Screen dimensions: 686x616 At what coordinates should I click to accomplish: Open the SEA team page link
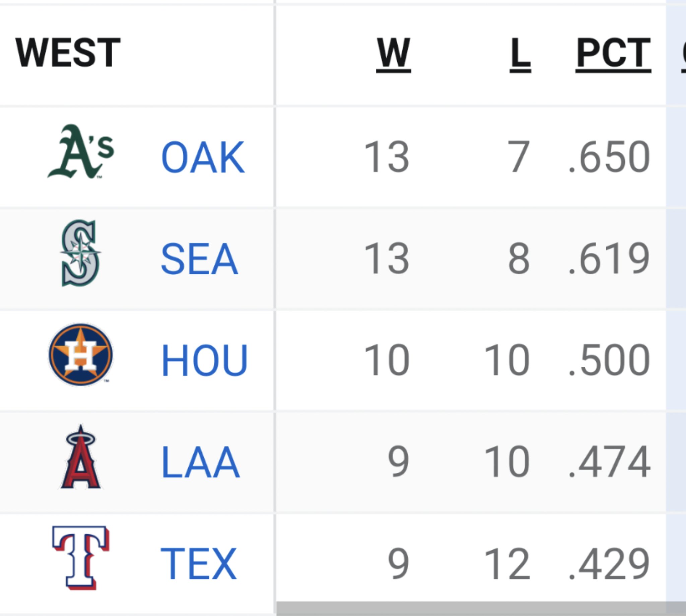[x=201, y=258]
